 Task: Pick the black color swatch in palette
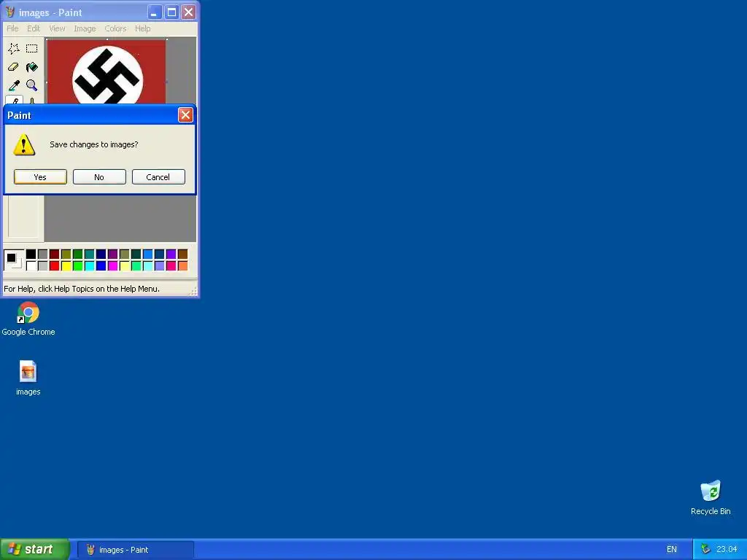coord(31,254)
